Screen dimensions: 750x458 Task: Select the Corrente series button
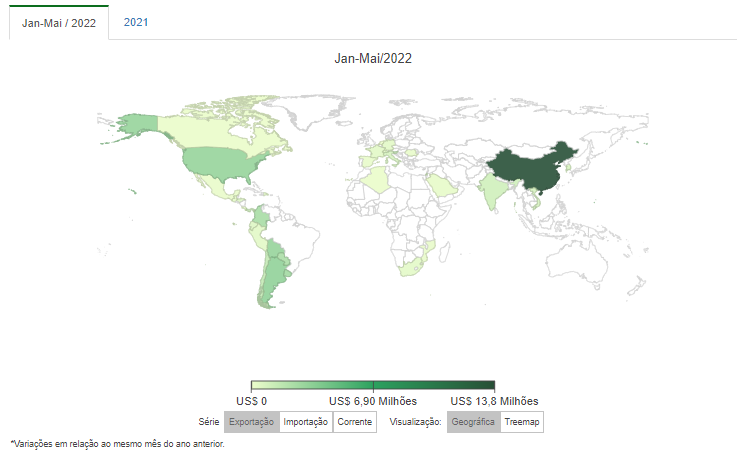[x=354, y=422]
